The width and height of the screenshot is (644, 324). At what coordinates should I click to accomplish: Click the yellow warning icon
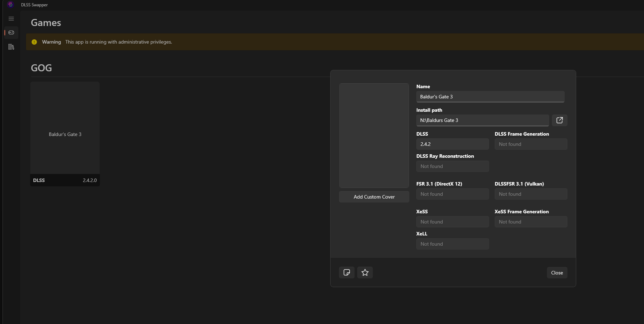point(34,42)
